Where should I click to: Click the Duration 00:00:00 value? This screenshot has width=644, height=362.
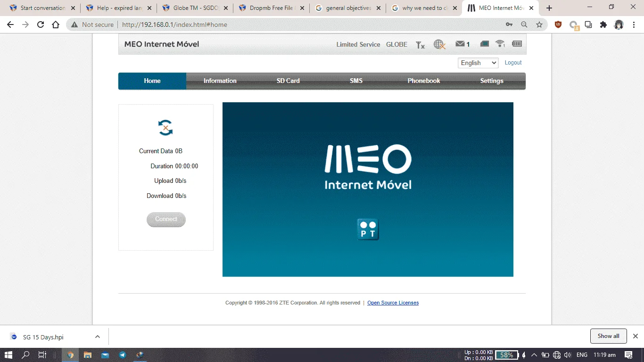187,166
